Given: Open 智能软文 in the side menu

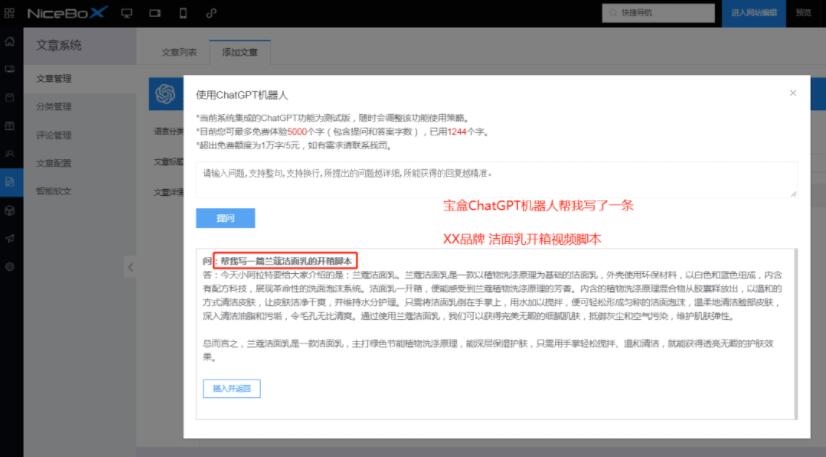Looking at the screenshot, I should [54, 191].
